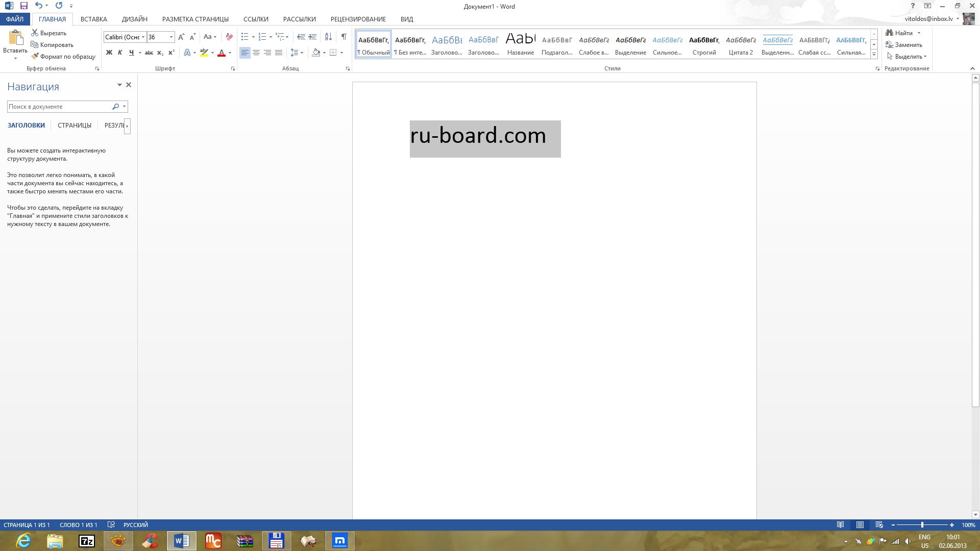Click the Clear Formatting eraser icon
This screenshot has height=551, width=980.
click(x=229, y=37)
